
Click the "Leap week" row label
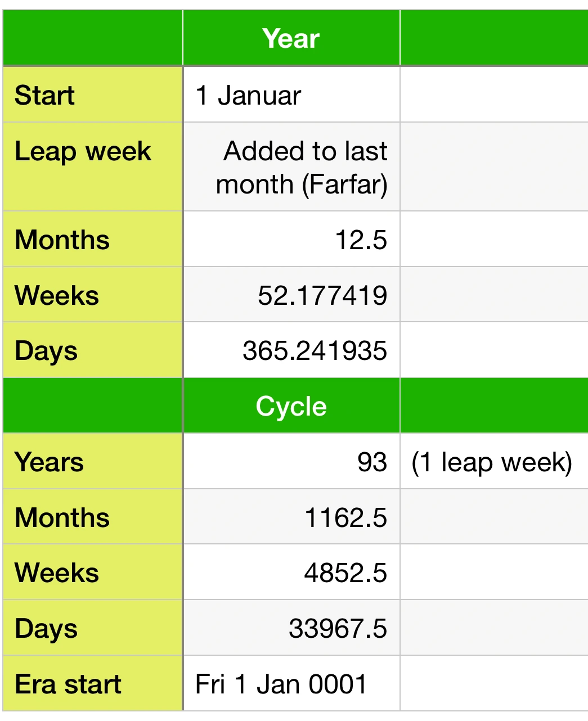tap(83, 151)
